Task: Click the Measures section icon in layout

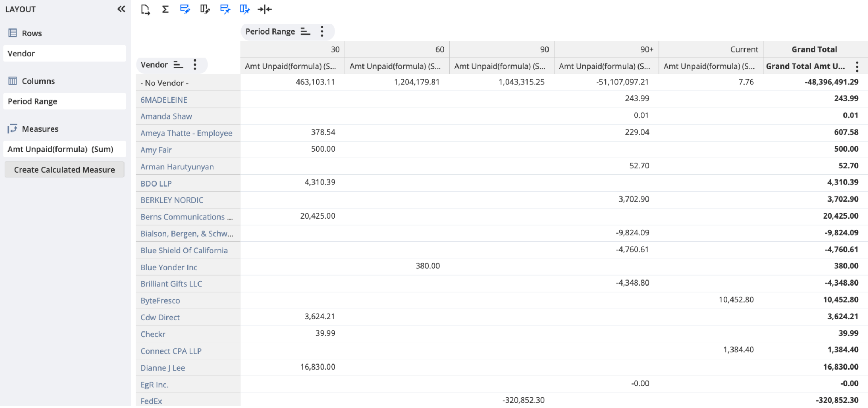Action: 12,129
